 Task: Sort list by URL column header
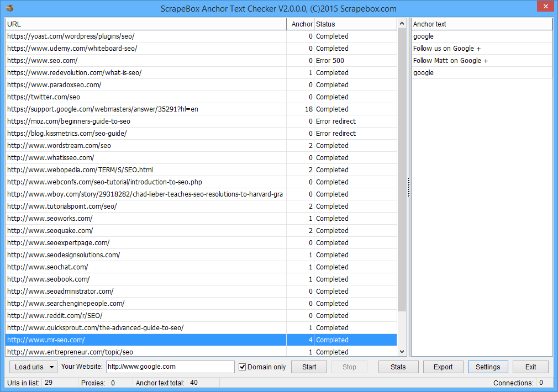click(x=145, y=24)
